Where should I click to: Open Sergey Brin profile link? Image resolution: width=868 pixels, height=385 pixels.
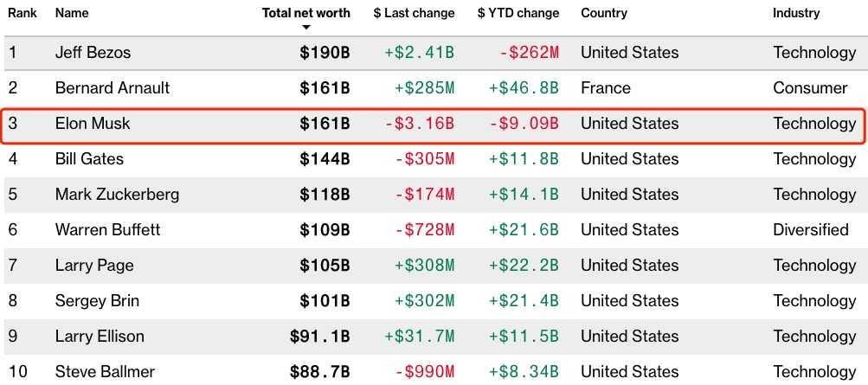point(97,301)
